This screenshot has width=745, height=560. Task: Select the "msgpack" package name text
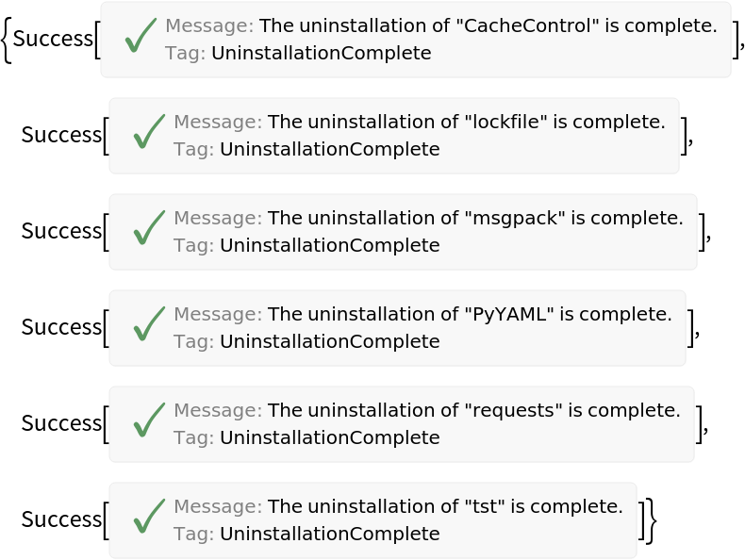point(516,218)
